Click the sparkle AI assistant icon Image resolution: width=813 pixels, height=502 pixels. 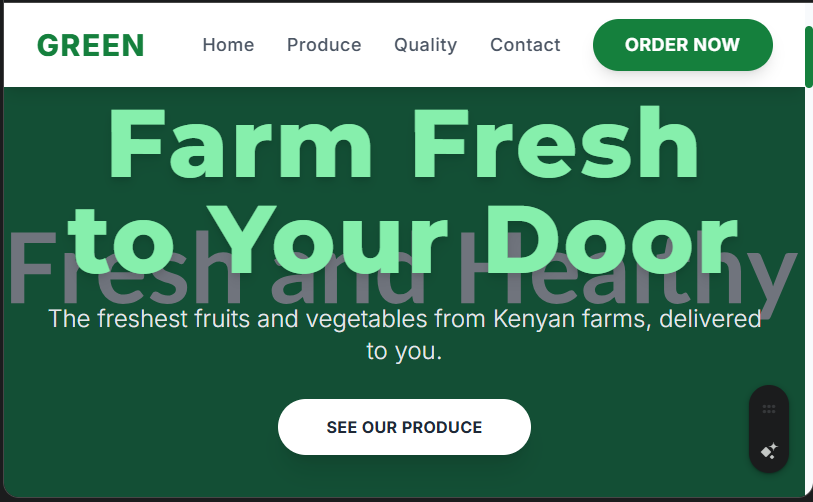[x=769, y=451]
